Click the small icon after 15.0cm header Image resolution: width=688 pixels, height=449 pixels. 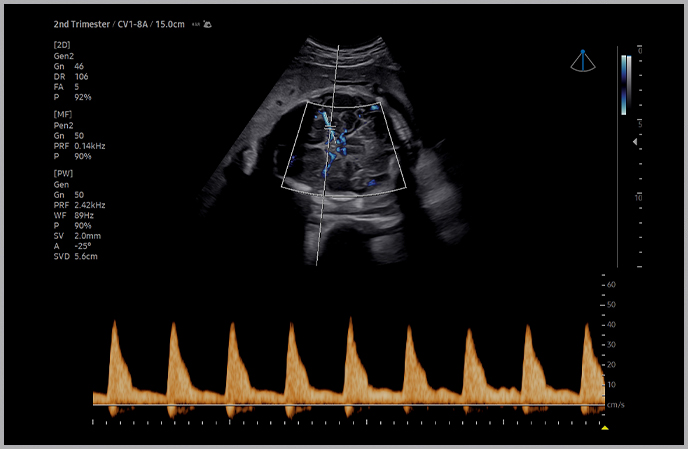click(206, 23)
